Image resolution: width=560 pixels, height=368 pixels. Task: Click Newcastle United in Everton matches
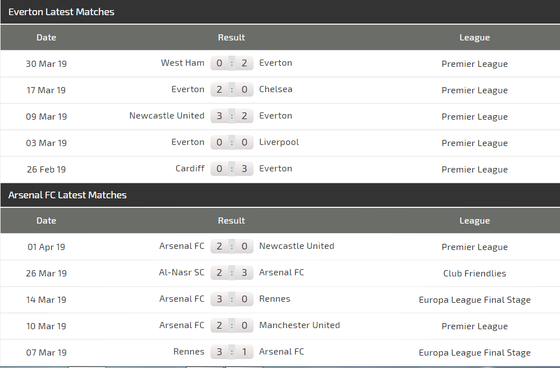(x=167, y=116)
